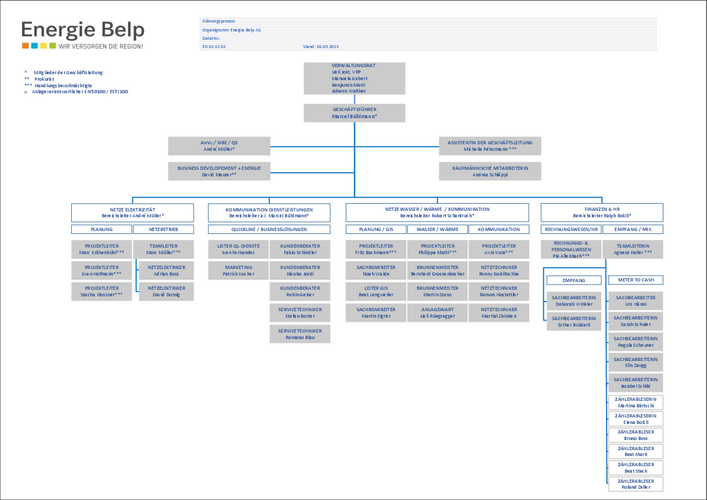Click Sachbearbeiterin Esther Brüderli box
This screenshot has height=500, width=707.
[x=574, y=321]
